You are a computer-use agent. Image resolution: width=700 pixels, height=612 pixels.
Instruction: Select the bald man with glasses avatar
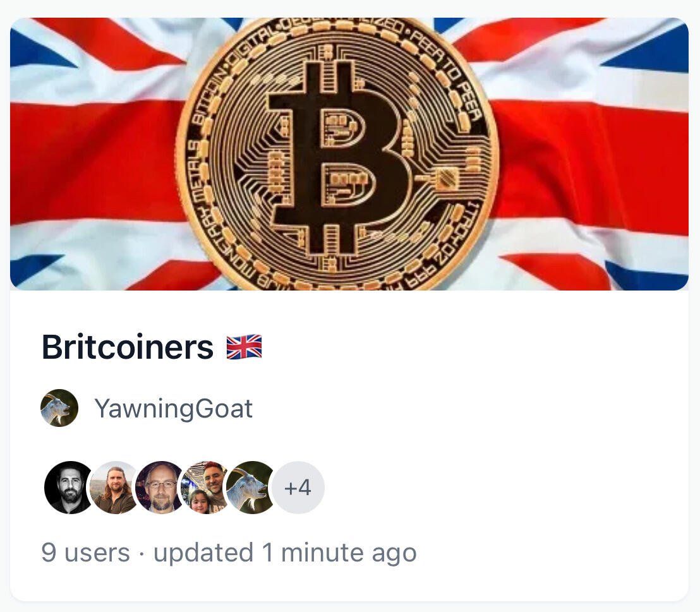tap(160, 488)
